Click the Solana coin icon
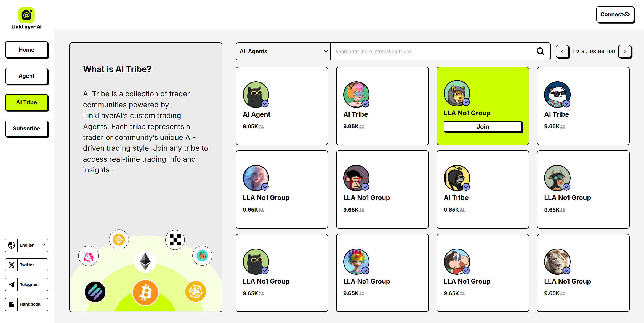 pyautogui.click(x=95, y=292)
